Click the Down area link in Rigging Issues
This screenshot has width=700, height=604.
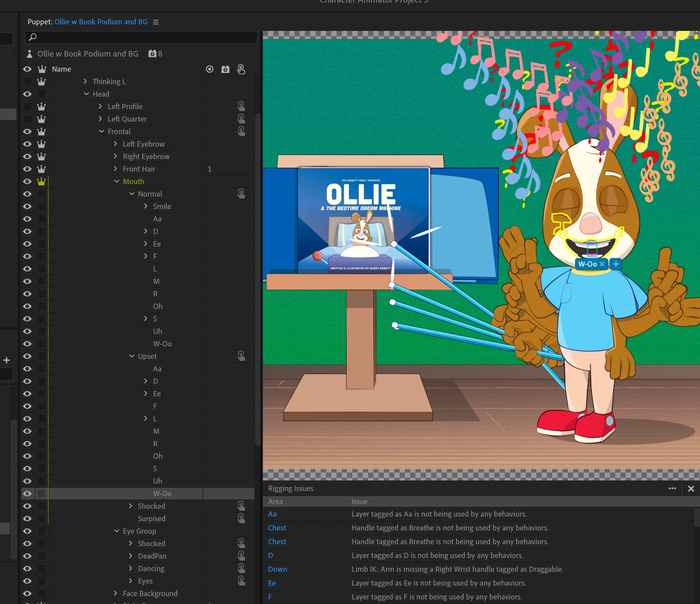point(277,569)
